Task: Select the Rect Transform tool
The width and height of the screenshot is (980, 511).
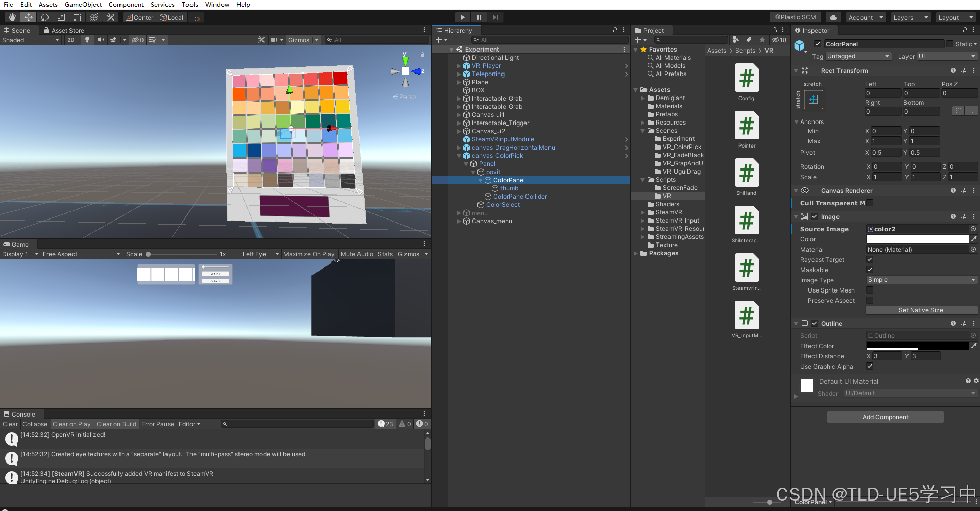Action: (x=78, y=17)
